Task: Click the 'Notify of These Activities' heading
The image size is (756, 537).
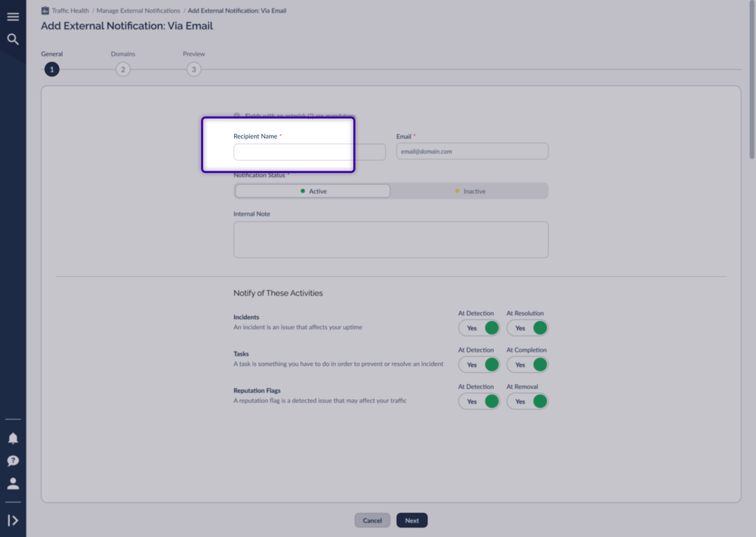Action: 278,293
